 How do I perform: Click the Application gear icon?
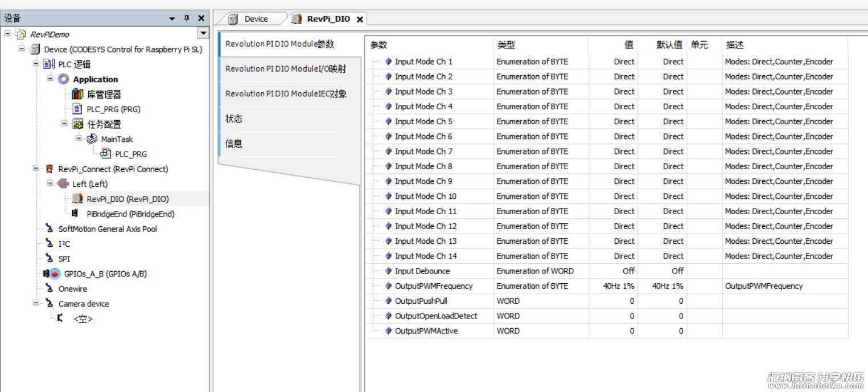click(64, 79)
